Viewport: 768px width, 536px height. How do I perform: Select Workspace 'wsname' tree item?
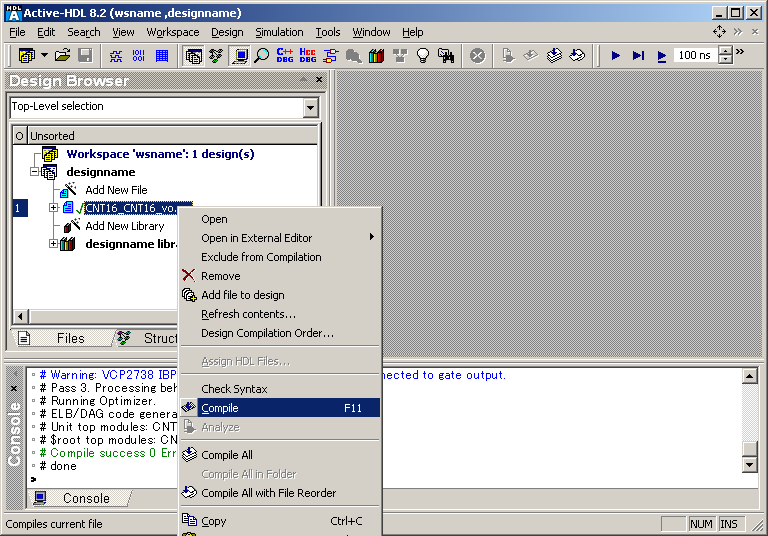click(x=160, y=154)
